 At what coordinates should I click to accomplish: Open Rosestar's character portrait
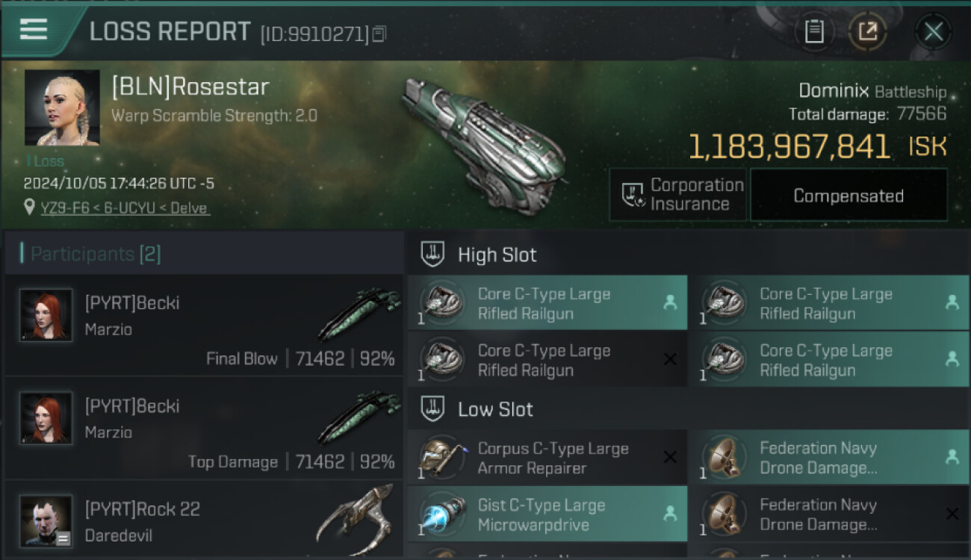pos(62,108)
